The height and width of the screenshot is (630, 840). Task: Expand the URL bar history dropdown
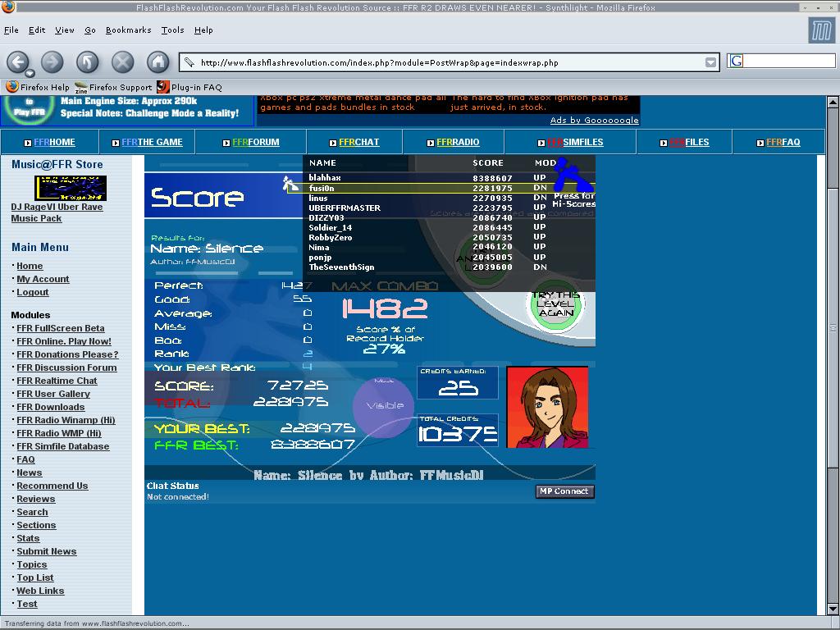point(710,62)
